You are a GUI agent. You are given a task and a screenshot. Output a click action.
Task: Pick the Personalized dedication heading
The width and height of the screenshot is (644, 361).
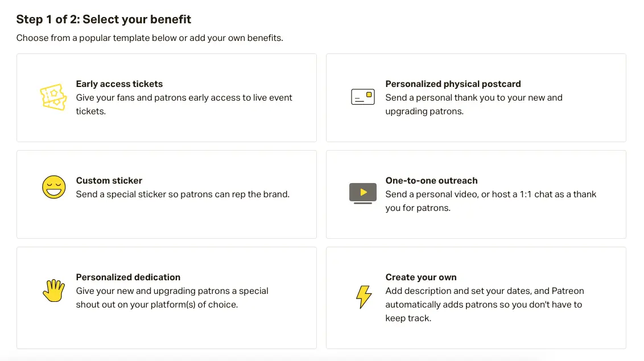pyautogui.click(x=128, y=277)
